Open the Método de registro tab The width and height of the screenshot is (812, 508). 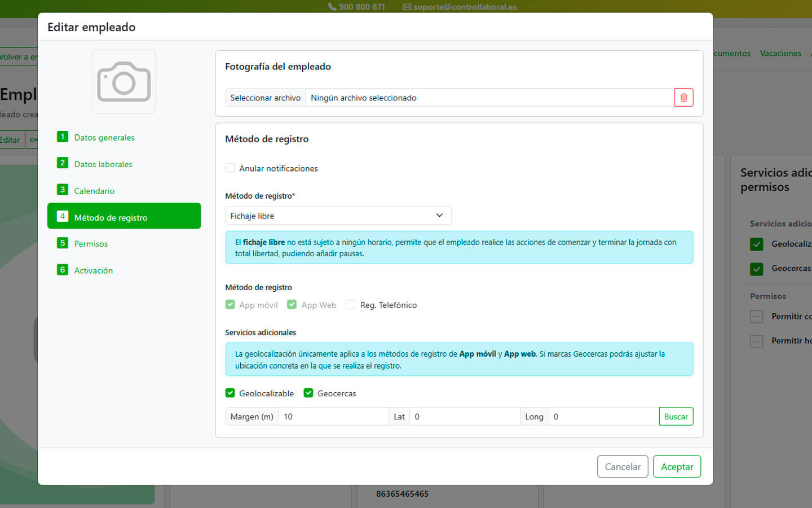pyautogui.click(x=124, y=216)
